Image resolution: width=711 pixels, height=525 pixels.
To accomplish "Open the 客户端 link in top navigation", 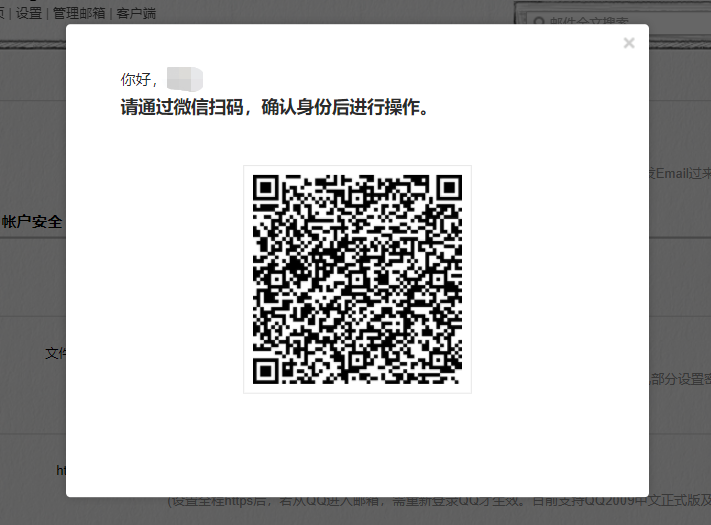I will click(x=136, y=14).
